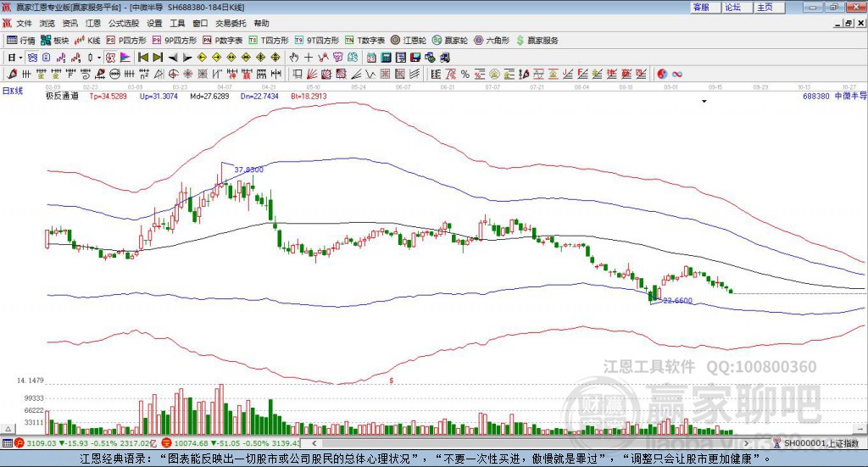The height and width of the screenshot is (467, 868).
Task: Toggle the 极反 indicator button
Action: [111, 58]
